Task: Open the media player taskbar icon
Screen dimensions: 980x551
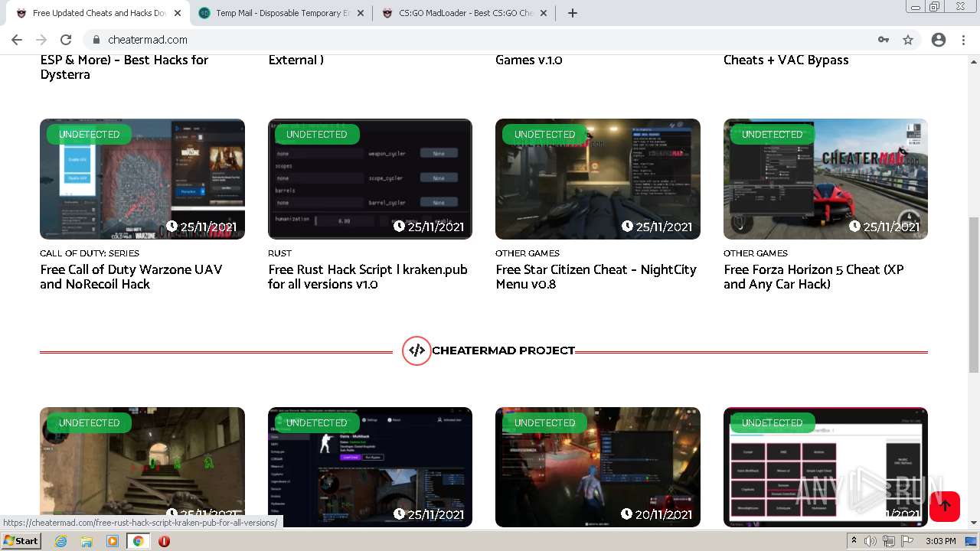Action: click(113, 541)
